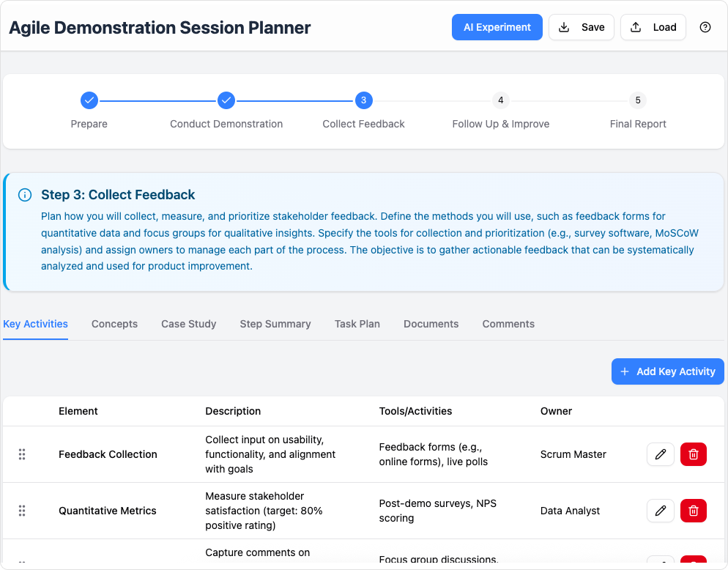Open the Comments tab

pos(508,324)
